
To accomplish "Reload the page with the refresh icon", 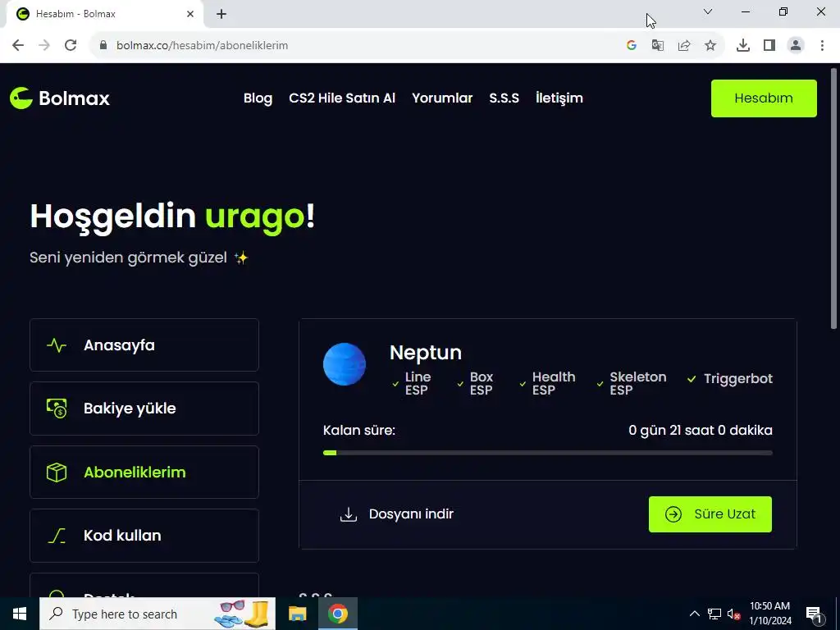I will coord(71,45).
